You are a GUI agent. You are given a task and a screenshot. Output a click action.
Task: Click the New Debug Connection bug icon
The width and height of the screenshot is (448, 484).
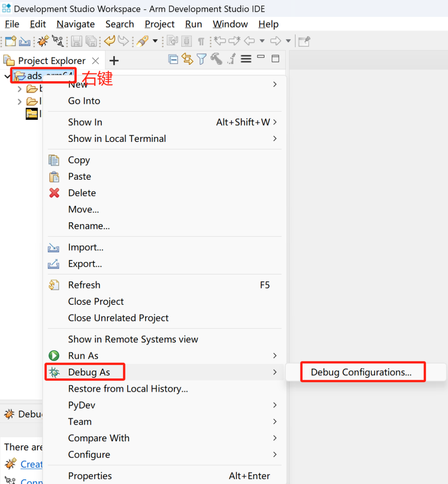coord(43,41)
